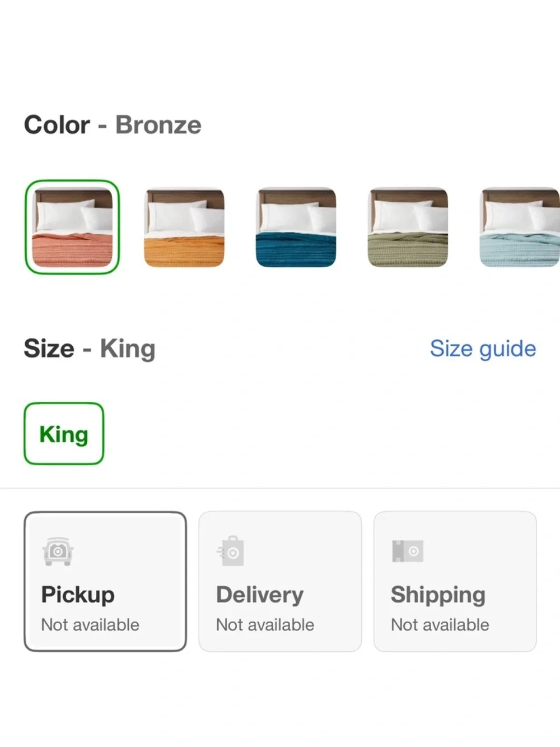560x747 pixels.
Task: Choose the Pickup fulfillment option
Action: [x=105, y=581]
